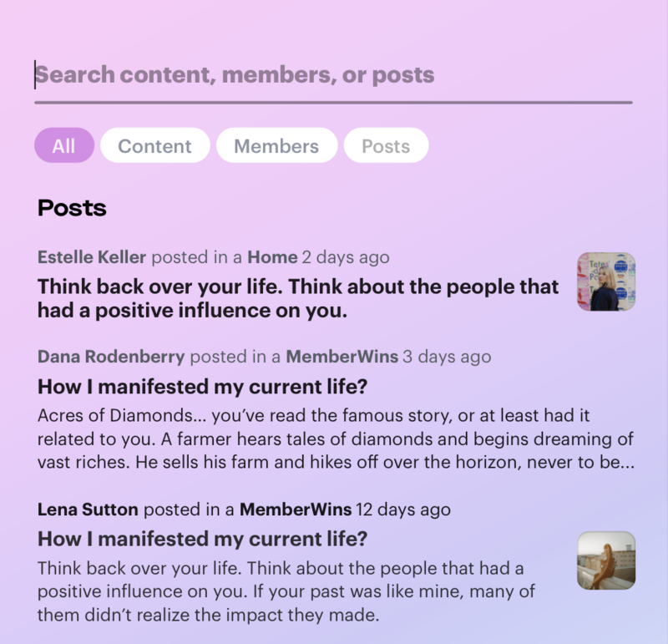This screenshot has height=644, width=668.
Task: Open the Home community link
Action: click(x=271, y=257)
